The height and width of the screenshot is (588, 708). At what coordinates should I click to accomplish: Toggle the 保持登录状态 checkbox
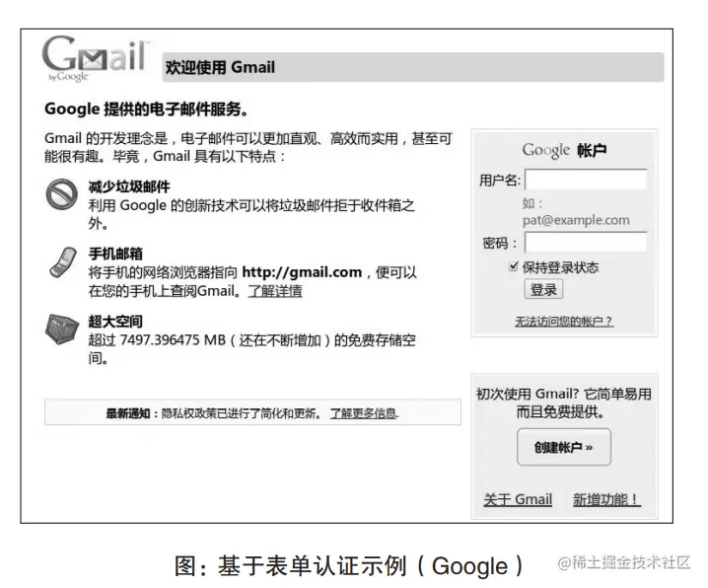[513, 266]
